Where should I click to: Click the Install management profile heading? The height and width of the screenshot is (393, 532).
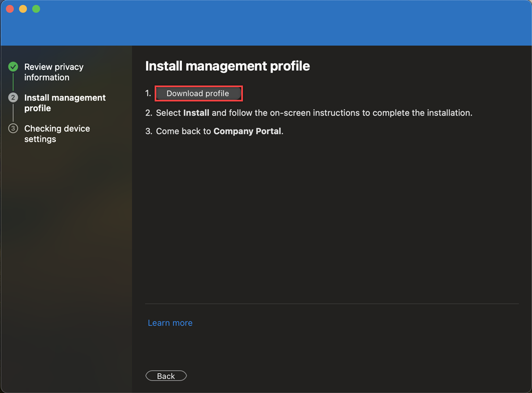coord(227,66)
